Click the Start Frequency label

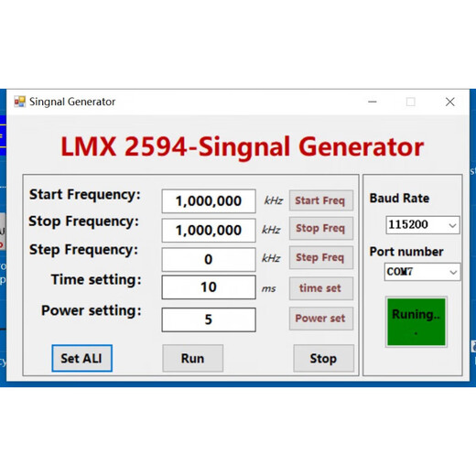pos(85,195)
